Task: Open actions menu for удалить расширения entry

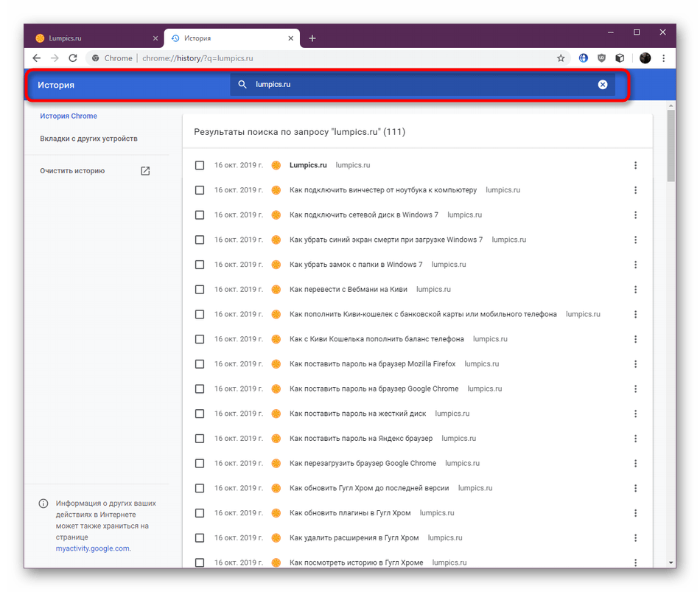Action: point(635,538)
